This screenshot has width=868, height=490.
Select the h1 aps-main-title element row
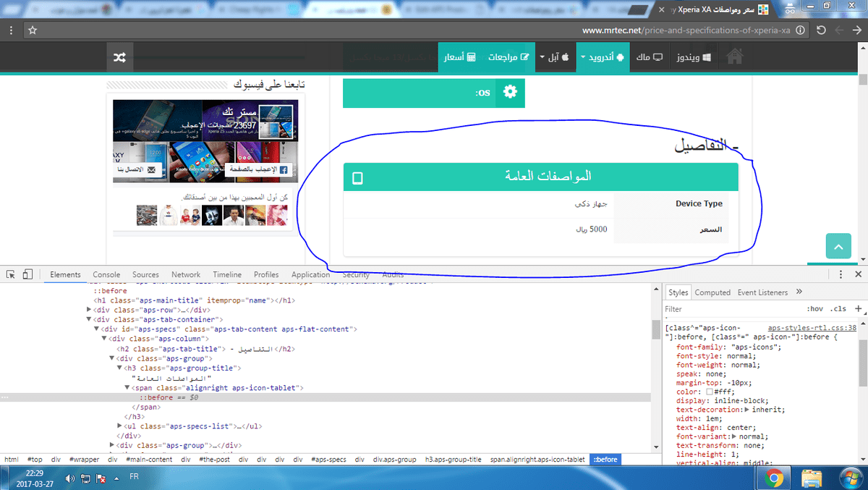point(194,300)
